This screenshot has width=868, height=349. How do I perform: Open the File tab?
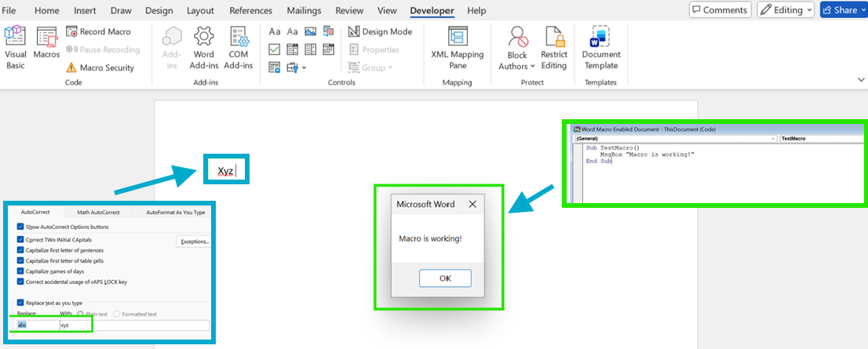(x=9, y=10)
